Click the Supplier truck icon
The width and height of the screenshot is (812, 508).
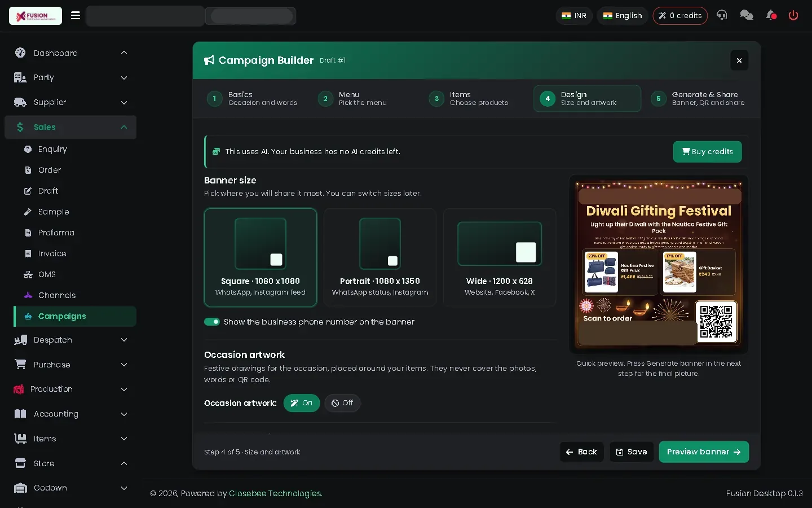pos(20,102)
